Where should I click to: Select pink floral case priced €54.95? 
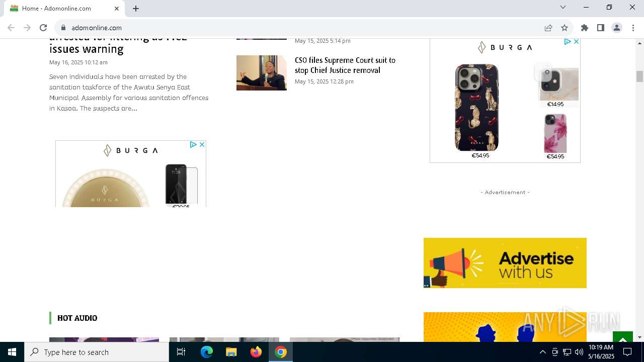click(x=555, y=134)
